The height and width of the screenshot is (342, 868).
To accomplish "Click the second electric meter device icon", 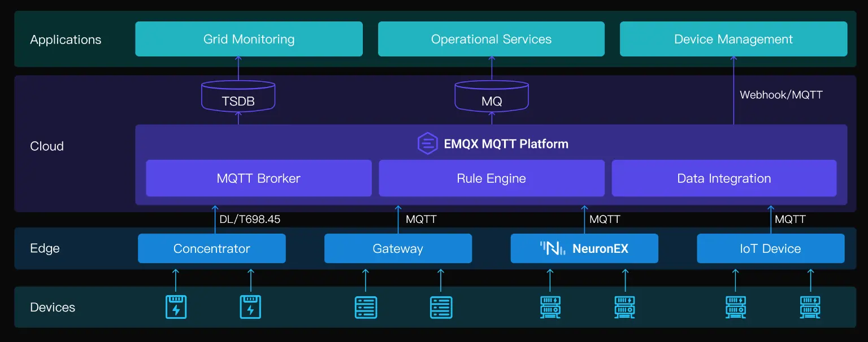I will point(251,307).
